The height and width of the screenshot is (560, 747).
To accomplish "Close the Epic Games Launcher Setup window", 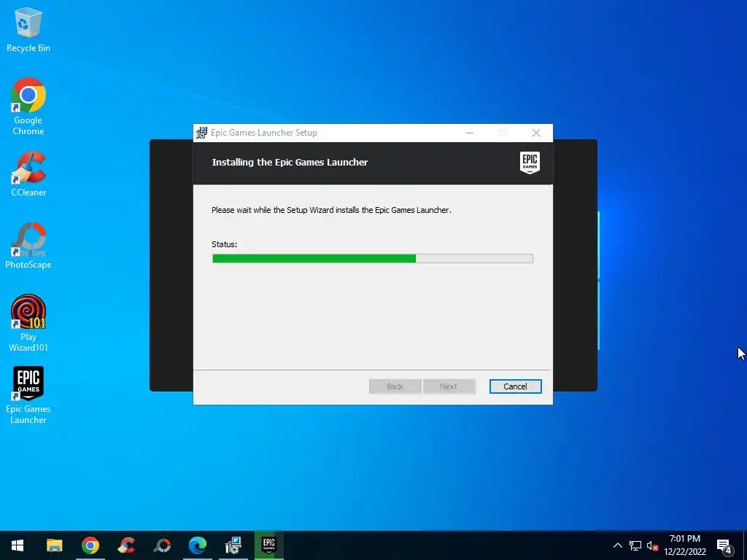I will 536,133.
